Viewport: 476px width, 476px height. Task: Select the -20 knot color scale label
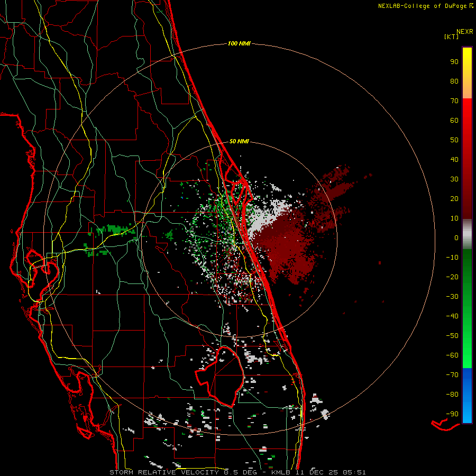pyautogui.click(x=452, y=277)
